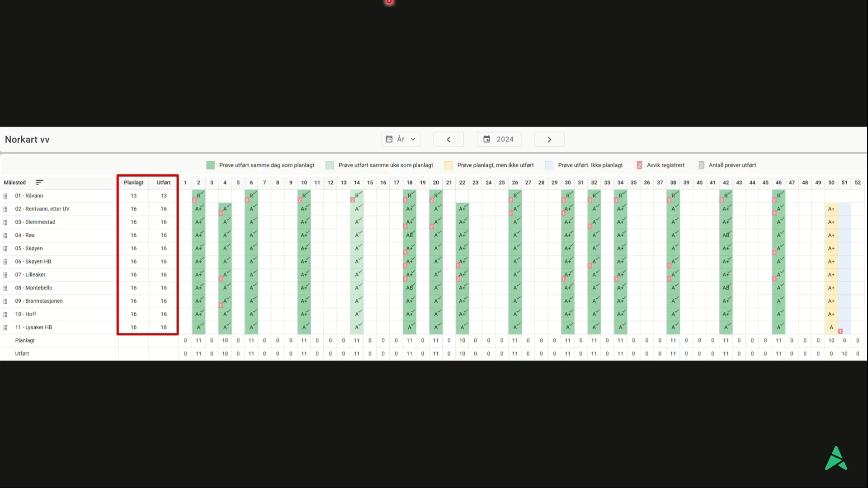
Task: Click week 50 yellow cell for 02 - Rentvann
Action: (831, 209)
